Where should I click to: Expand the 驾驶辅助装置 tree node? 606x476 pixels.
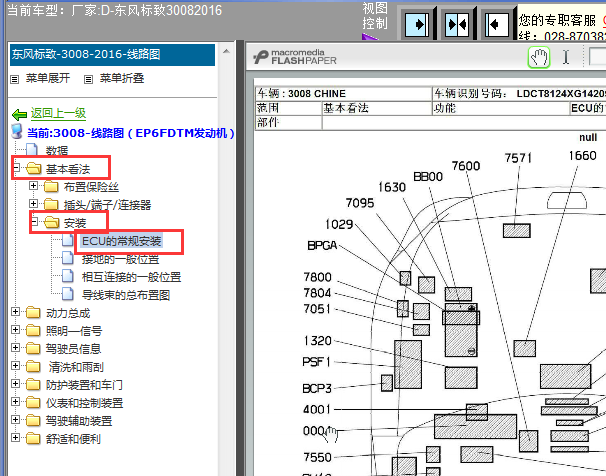coord(15,419)
